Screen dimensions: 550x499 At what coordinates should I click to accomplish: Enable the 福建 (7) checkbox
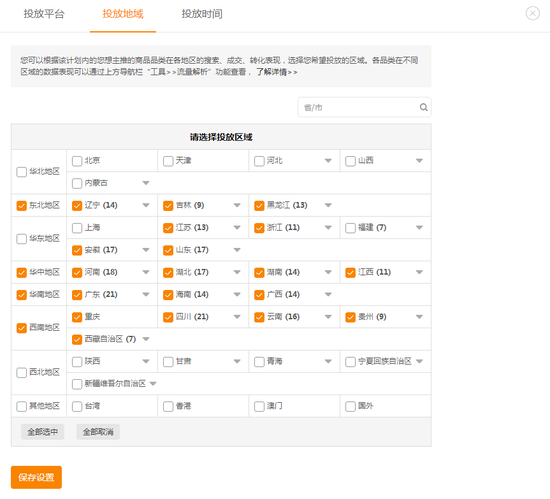point(350,228)
